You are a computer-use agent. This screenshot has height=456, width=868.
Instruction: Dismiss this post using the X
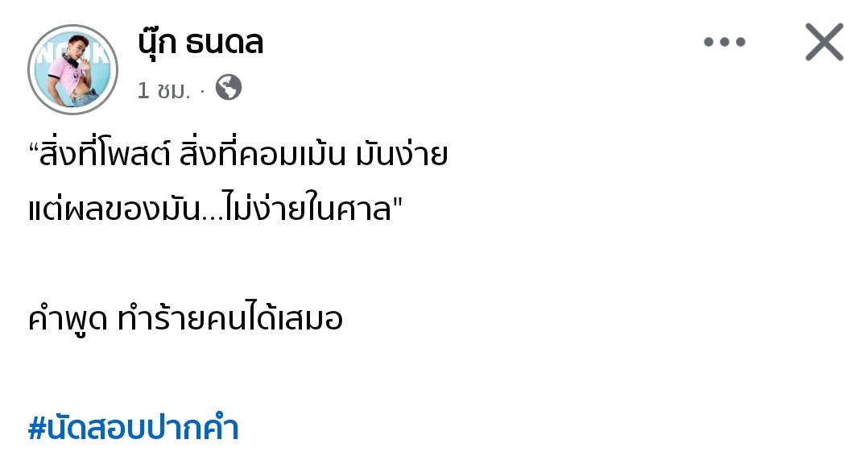(x=824, y=42)
